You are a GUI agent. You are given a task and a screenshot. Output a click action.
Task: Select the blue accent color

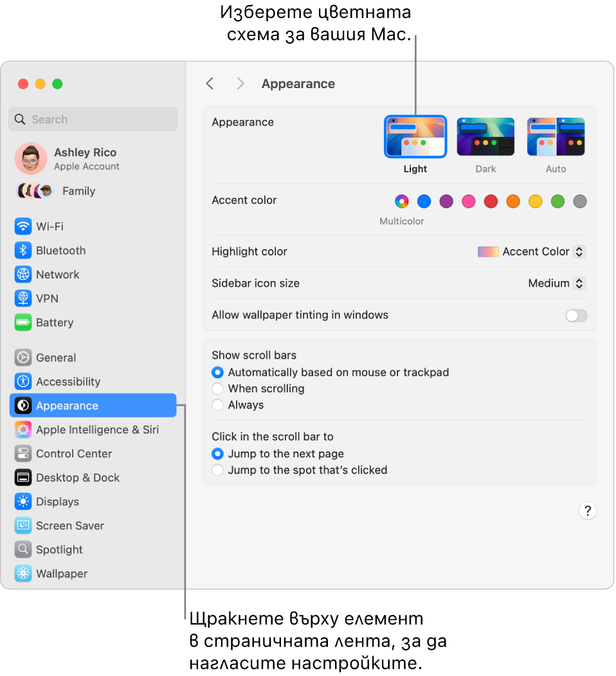(424, 201)
